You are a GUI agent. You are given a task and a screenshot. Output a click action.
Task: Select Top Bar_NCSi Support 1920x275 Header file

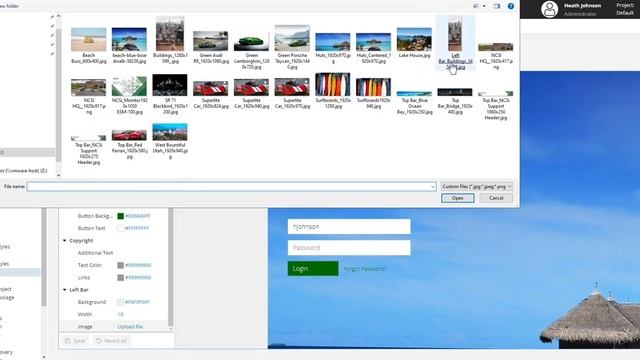(89, 150)
